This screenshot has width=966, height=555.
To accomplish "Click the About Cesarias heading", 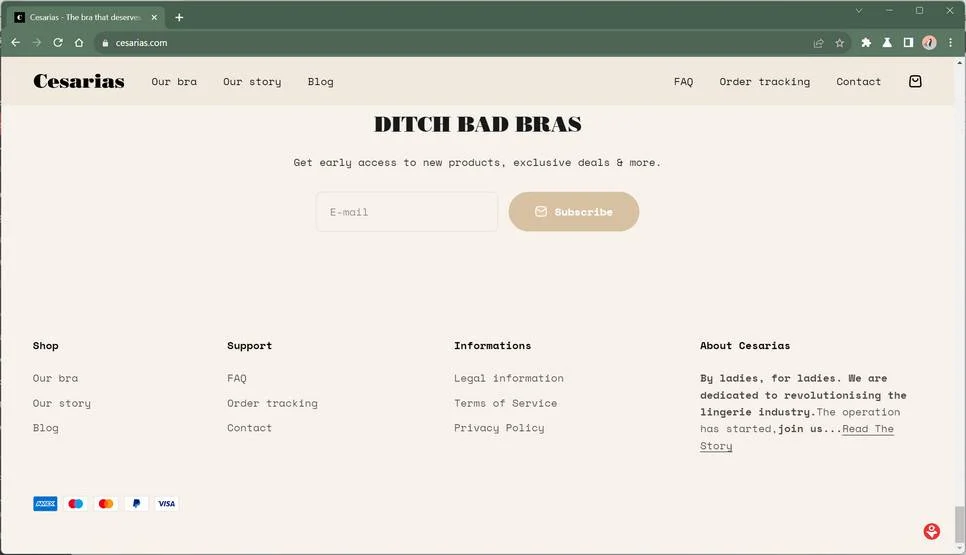I will pos(745,346).
